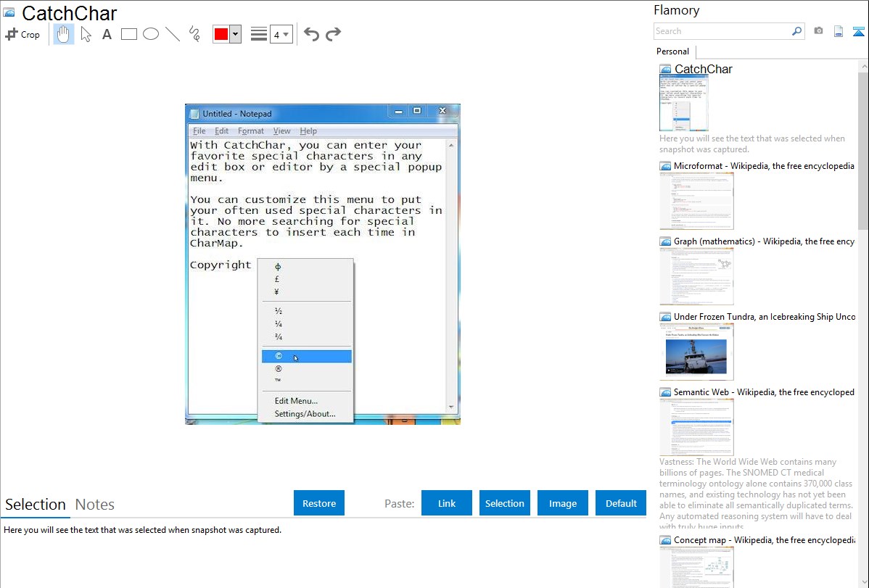Open the Microformat Wikipedia snapshot thumbnail
Screen dimensions: 869x588
pyautogui.click(x=696, y=201)
